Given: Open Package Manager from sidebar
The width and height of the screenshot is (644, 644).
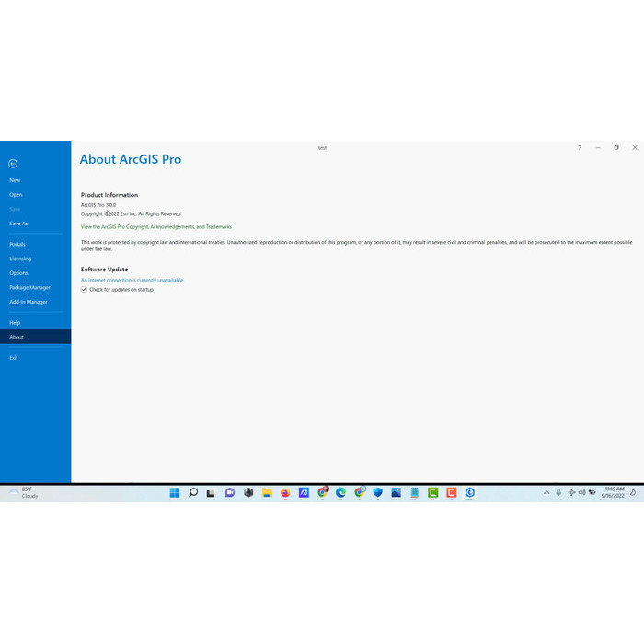Looking at the screenshot, I should pyautogui.click(x=29, y=287).
